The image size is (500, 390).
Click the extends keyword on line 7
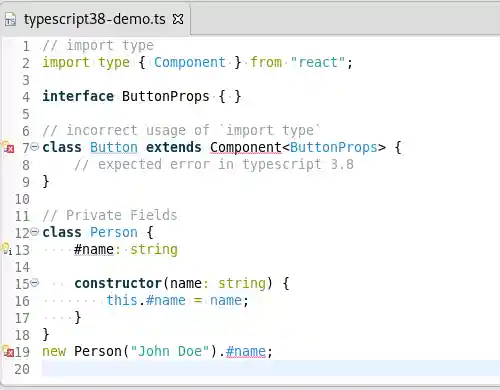(174, 147)
